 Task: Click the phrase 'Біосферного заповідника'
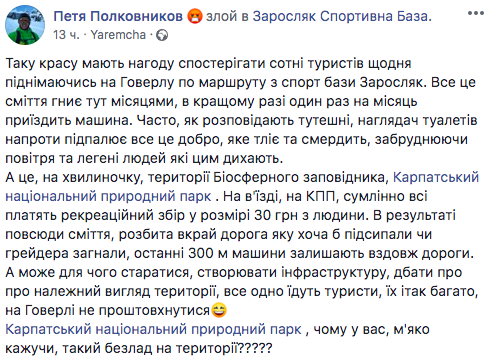tap(299, 178)
